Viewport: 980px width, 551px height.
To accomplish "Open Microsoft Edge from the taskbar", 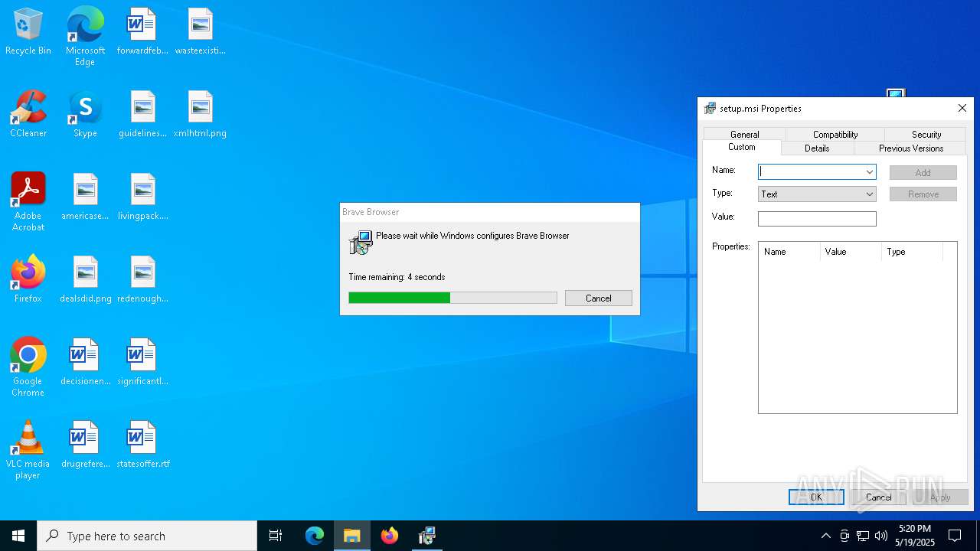I will [315, 536].
